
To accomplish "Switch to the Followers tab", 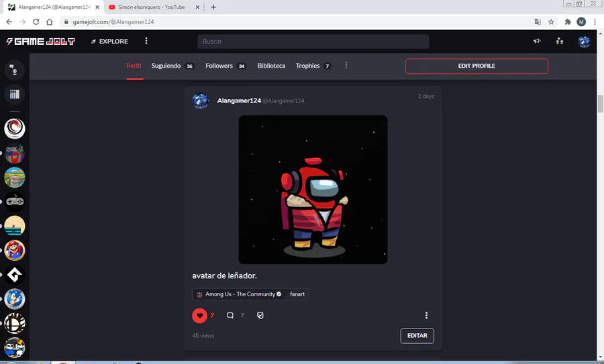I will (225, 66).
